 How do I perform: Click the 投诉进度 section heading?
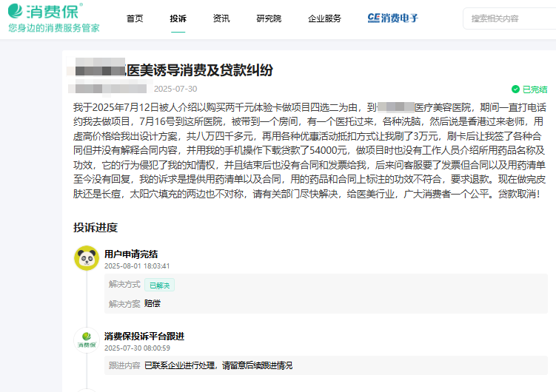pyautogui.click(x=95, y=227)
